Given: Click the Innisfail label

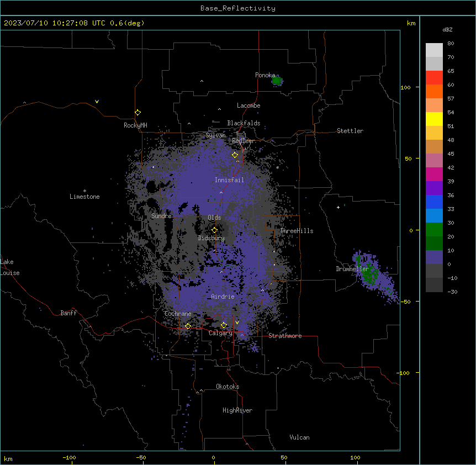Looking at the screenshot, I should click(x=229, y=180).
